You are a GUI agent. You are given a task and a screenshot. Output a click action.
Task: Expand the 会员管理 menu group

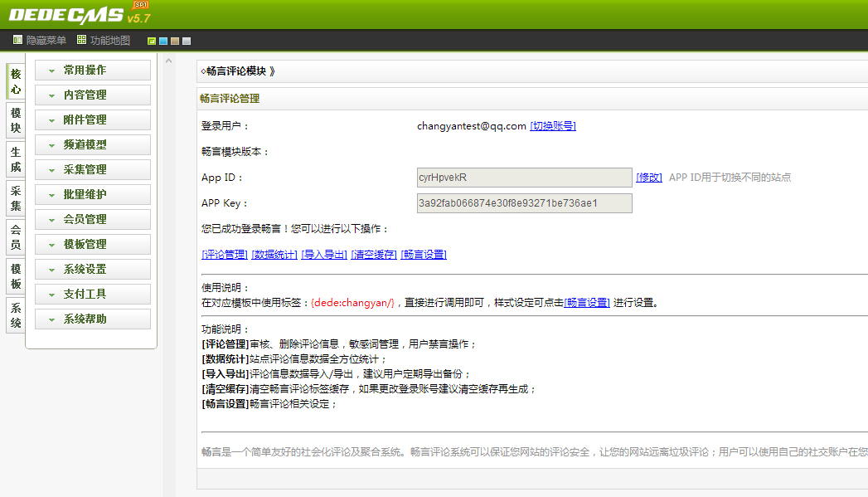pyautogui.click(x=92, y=220)
